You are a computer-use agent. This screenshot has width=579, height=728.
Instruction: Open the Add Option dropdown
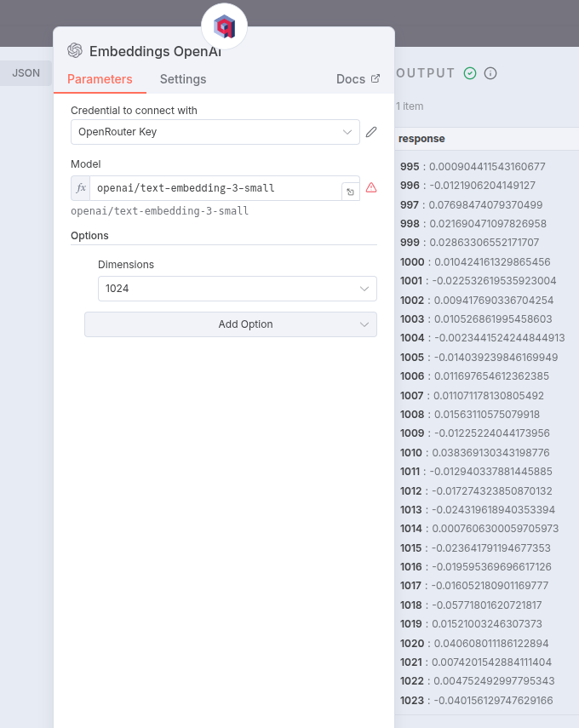tap(230, 324)
